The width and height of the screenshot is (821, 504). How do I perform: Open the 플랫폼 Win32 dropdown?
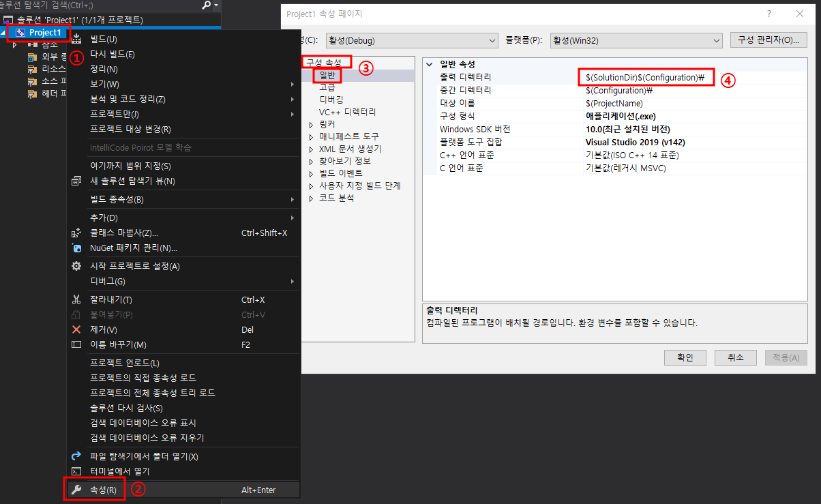click(x=636, y=41)
